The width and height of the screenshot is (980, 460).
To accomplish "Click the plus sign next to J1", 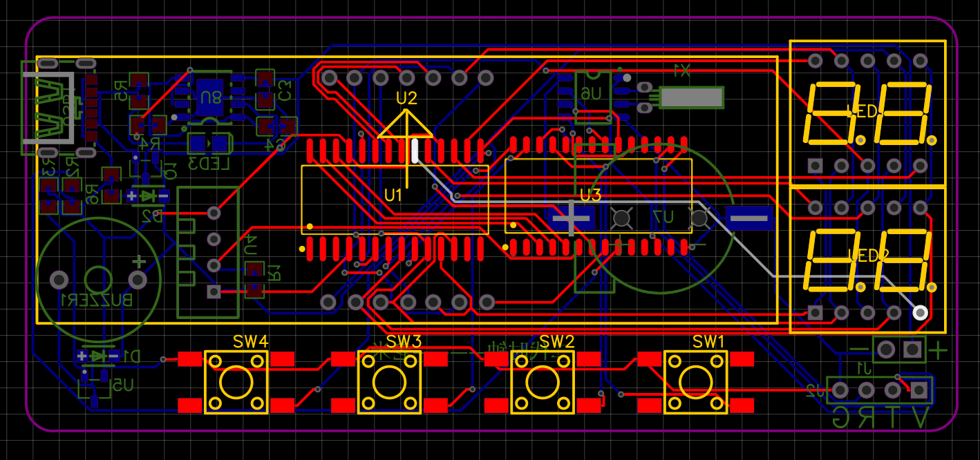I will click(x=938, y=349).
